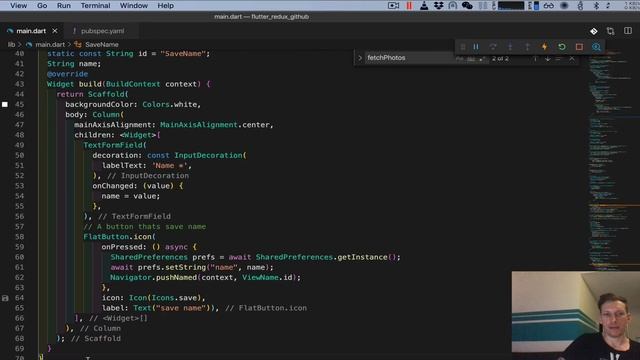This screenshot has height=360, width=640.
Task: Toggle regex option in find widget
Action: click(482, 59)
